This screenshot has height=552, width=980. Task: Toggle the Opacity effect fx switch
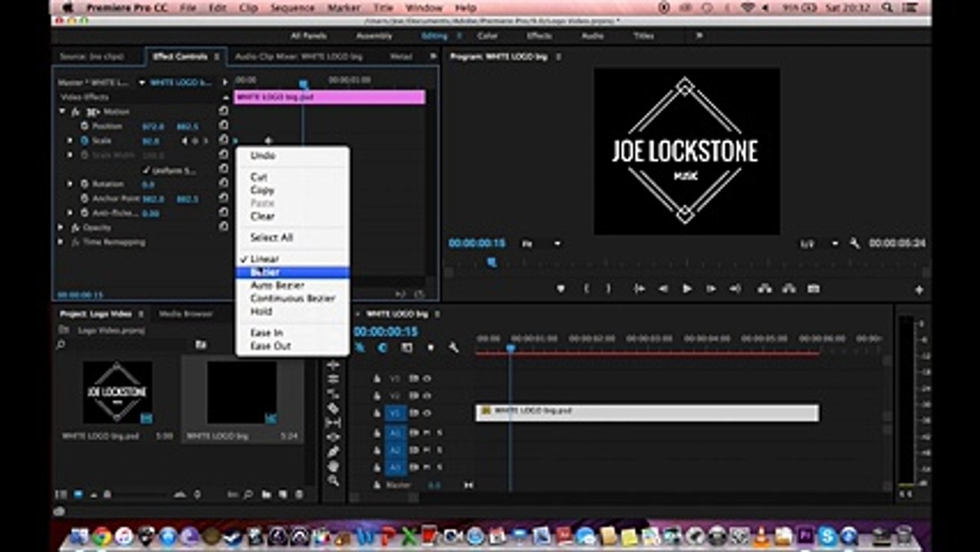tap(76, 228)
